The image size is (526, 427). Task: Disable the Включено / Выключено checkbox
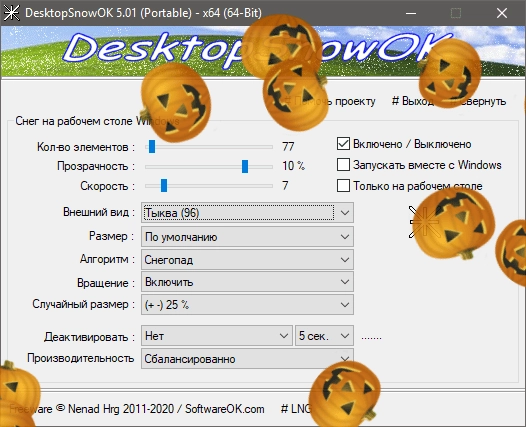tap(343, 144)
